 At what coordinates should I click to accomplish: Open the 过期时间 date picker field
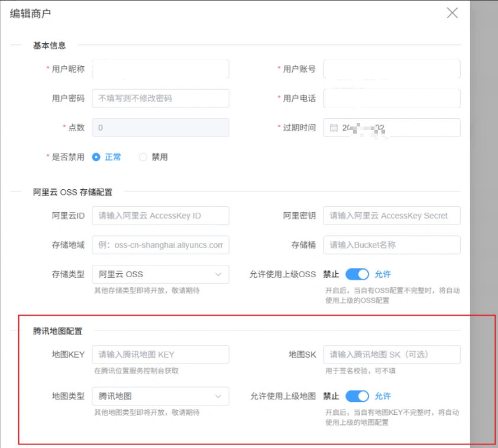click(392, 128)
